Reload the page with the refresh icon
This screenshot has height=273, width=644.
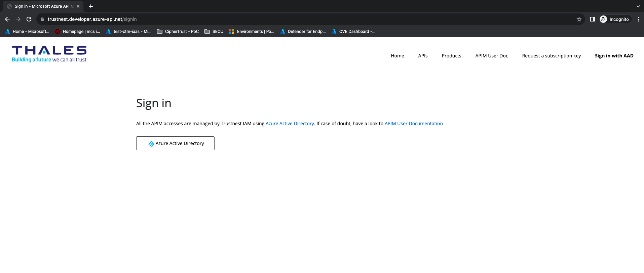coord(29,19)
